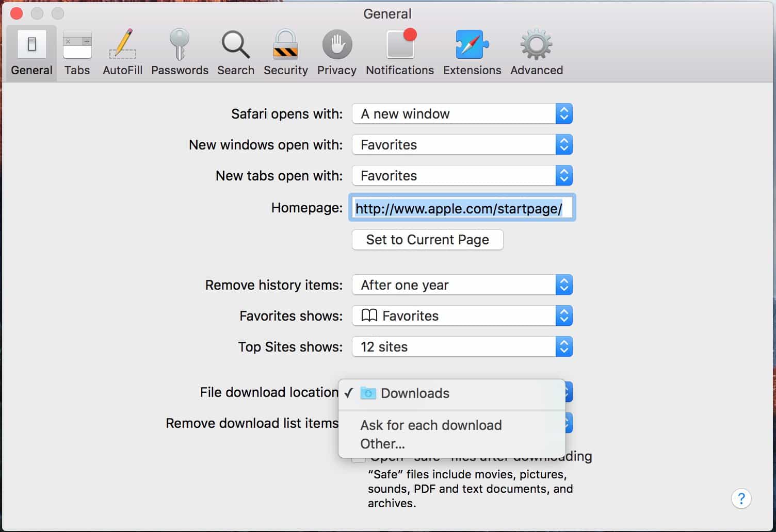Click inside the Homepage URL field

tap(462, 208)
